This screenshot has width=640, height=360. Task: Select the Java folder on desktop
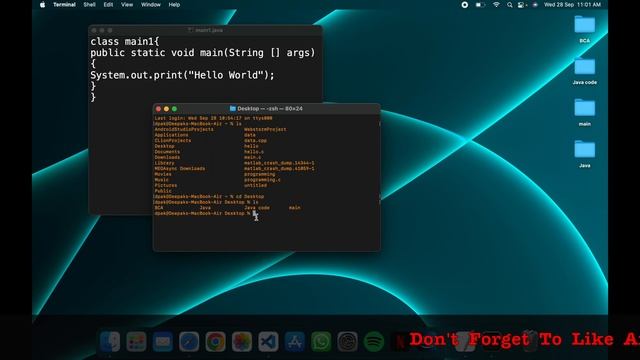584,153
